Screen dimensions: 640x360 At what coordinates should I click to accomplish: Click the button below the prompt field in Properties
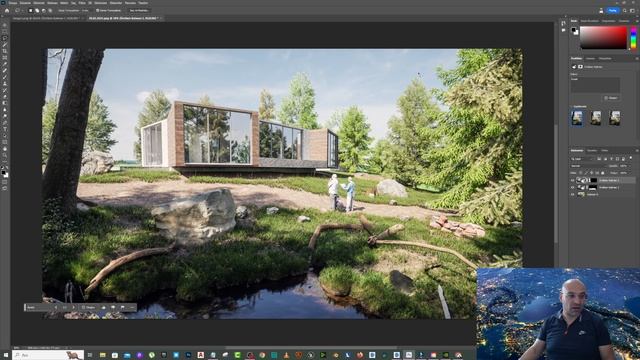pos(611,98)
